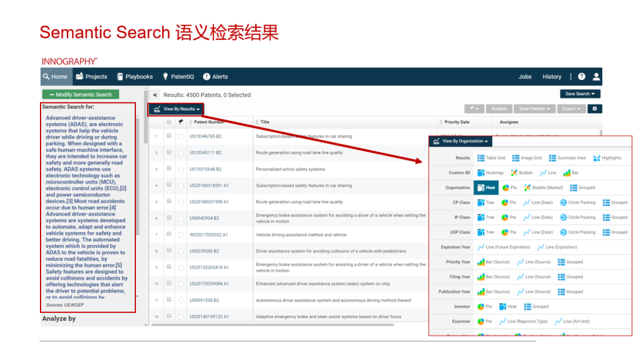The width and height of the screenshot is (644, 342).
Task: Click the Analyze button
Action: [x=499, y=109]
